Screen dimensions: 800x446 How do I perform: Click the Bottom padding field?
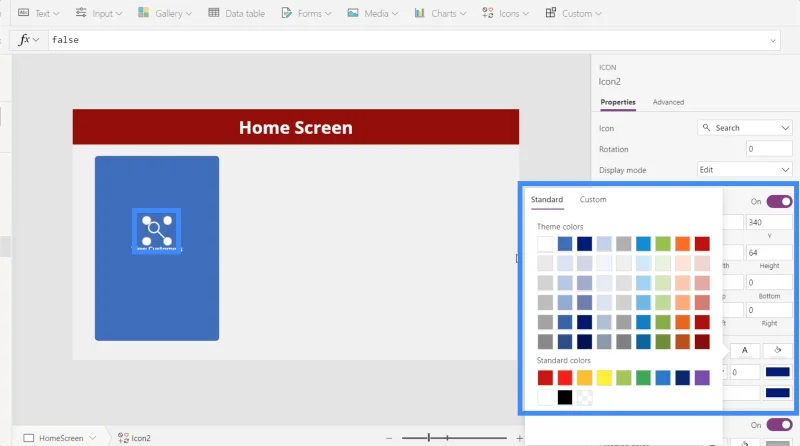(769, 282)
